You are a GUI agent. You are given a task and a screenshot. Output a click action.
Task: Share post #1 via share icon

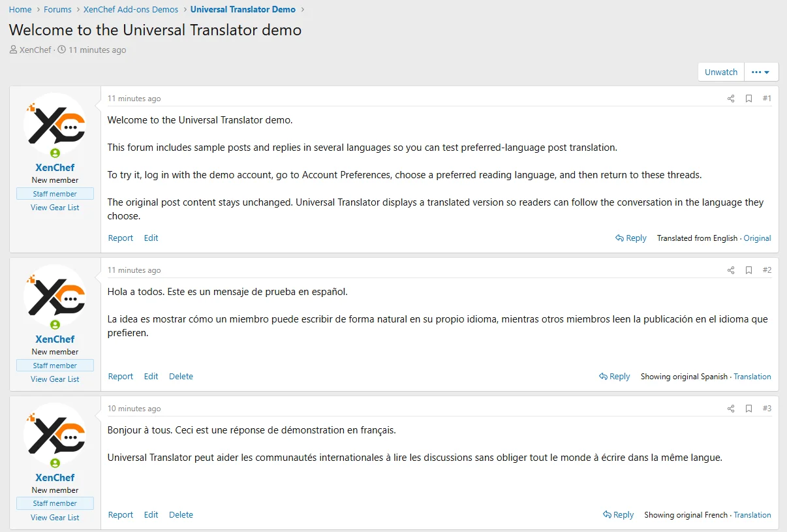pos(731,99)
